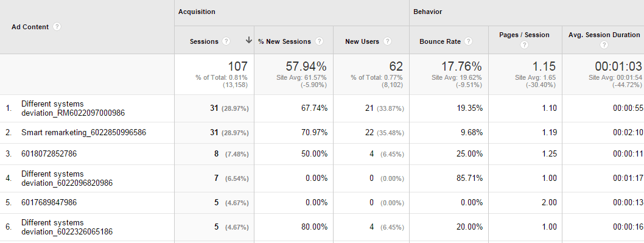Open ad content 6017689847986

[x=49, y=202]
